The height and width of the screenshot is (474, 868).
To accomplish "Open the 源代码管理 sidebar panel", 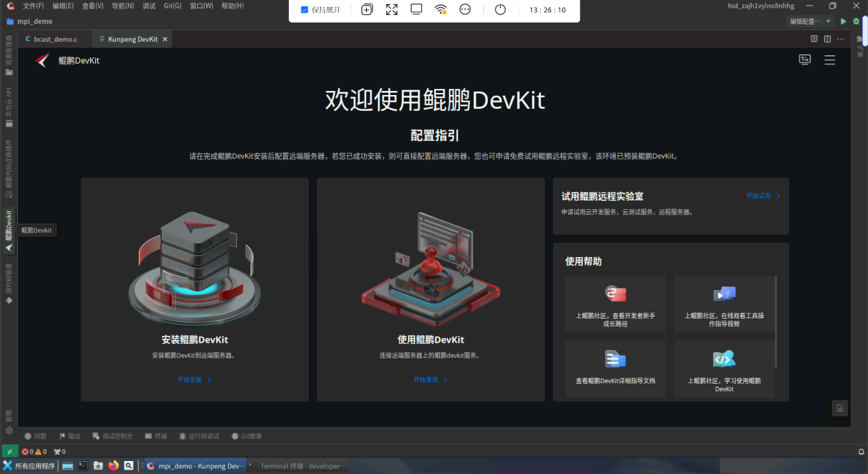I will [9, 283].
